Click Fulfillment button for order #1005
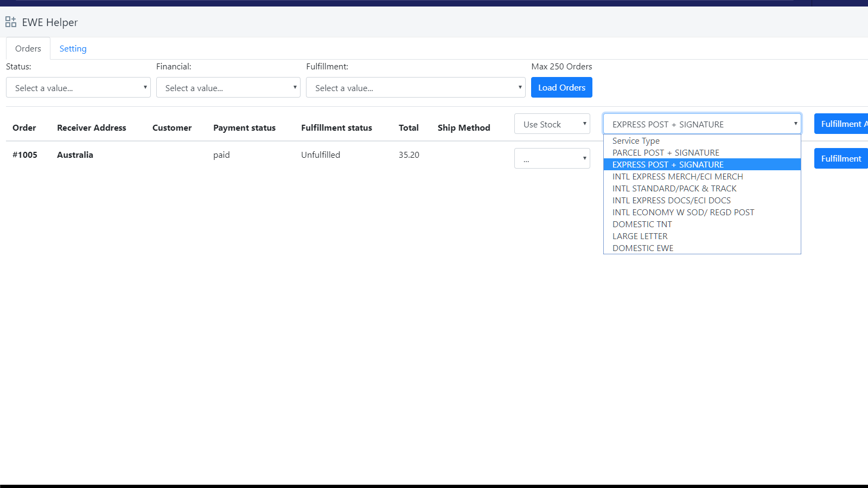The image size is (868, 488). pos(841,158)
